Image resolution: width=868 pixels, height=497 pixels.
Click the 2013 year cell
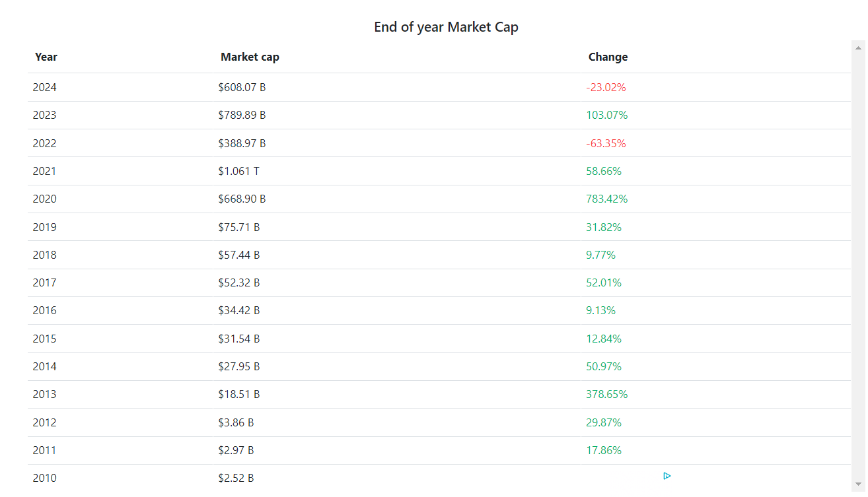[x=45, y=394]
